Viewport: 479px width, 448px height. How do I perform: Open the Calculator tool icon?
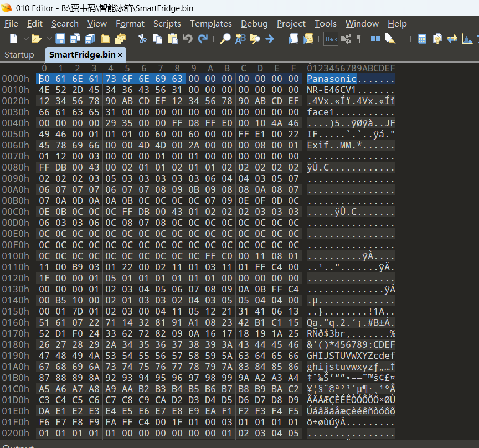click(422, 39)
